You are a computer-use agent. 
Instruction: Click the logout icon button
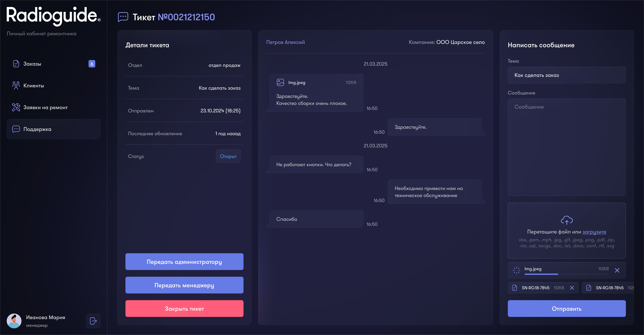[93, 321]
